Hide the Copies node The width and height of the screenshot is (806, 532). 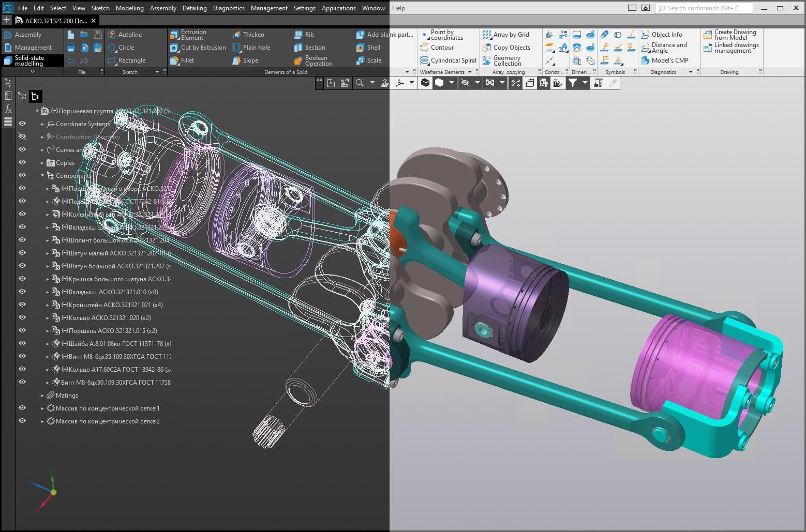pos(22,163)
